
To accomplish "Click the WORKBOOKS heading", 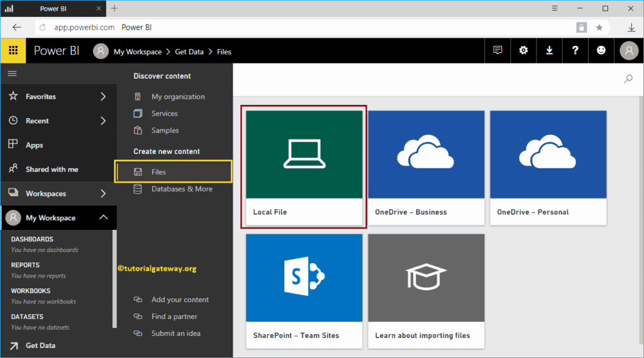I will (30, 291).
